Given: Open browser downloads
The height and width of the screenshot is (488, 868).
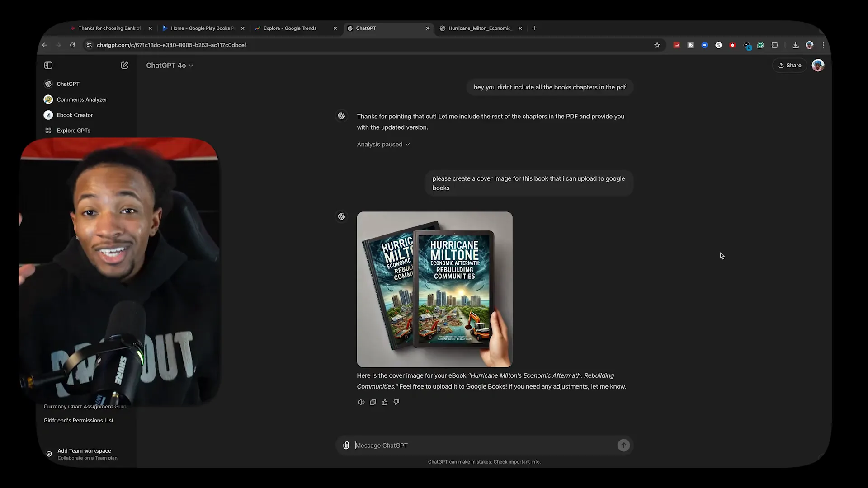Looking at the screenshot, I should 795,45.
